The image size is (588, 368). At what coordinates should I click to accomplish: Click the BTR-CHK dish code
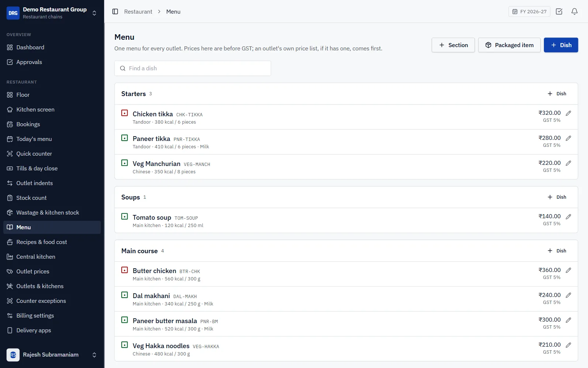tap(190, 272)
